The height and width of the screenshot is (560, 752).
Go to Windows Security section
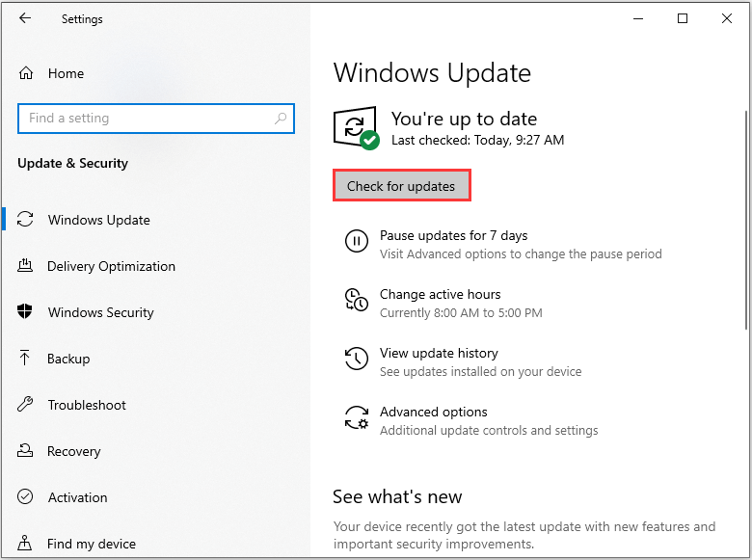pyautogui.click(x=100, y=312)
